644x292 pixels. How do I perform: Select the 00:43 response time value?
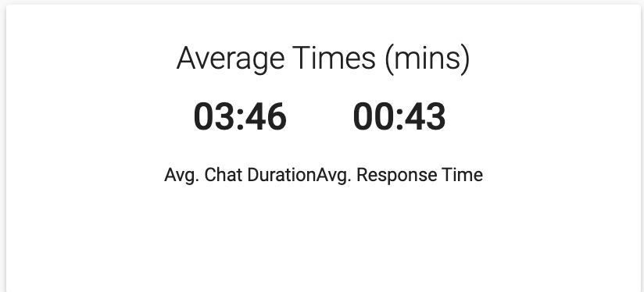(399, 117)
